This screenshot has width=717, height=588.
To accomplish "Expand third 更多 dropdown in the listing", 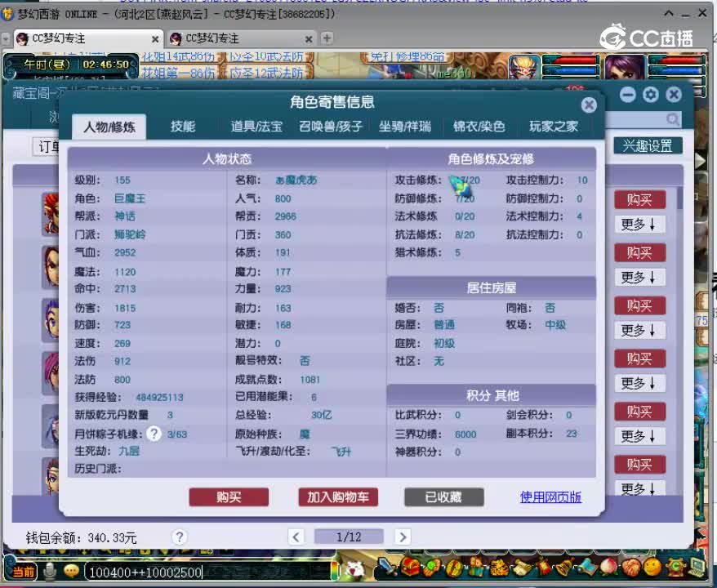I will point(639,330).
